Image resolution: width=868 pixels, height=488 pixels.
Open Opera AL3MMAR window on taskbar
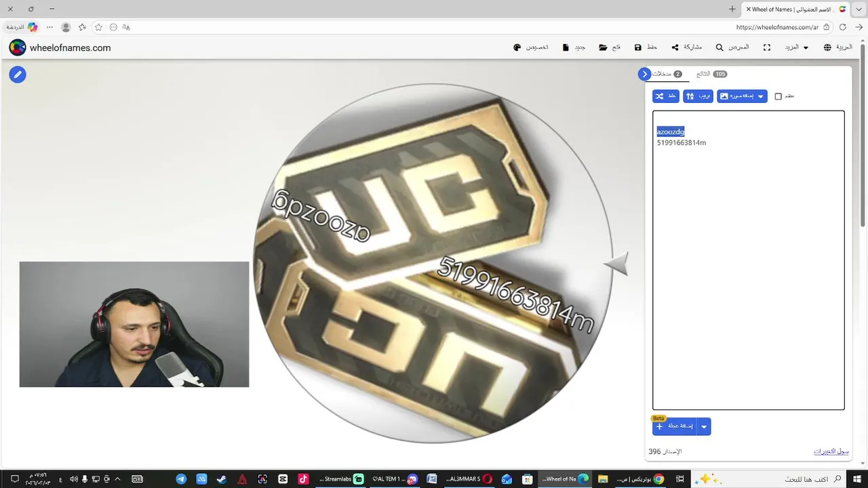(468, 479)
